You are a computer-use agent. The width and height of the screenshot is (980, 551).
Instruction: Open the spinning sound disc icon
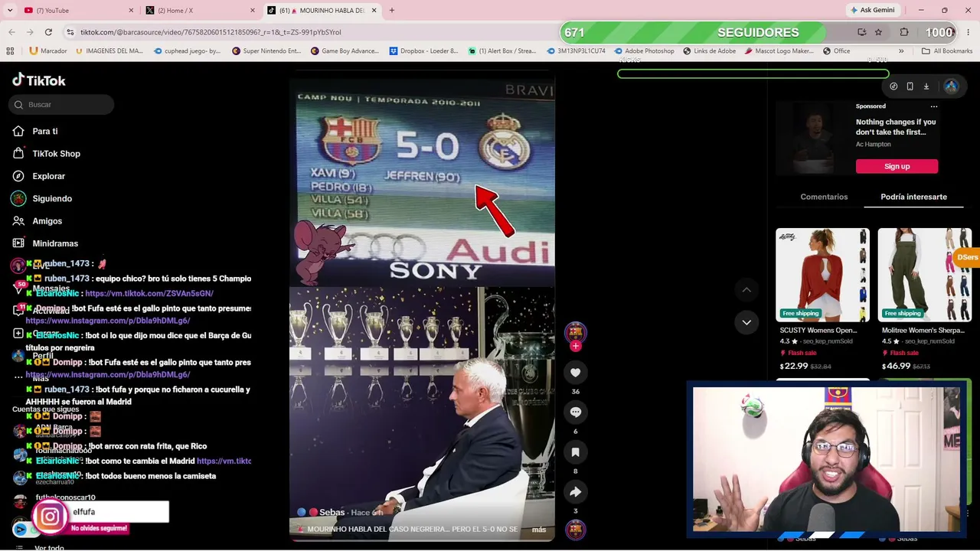pos(576,529)
